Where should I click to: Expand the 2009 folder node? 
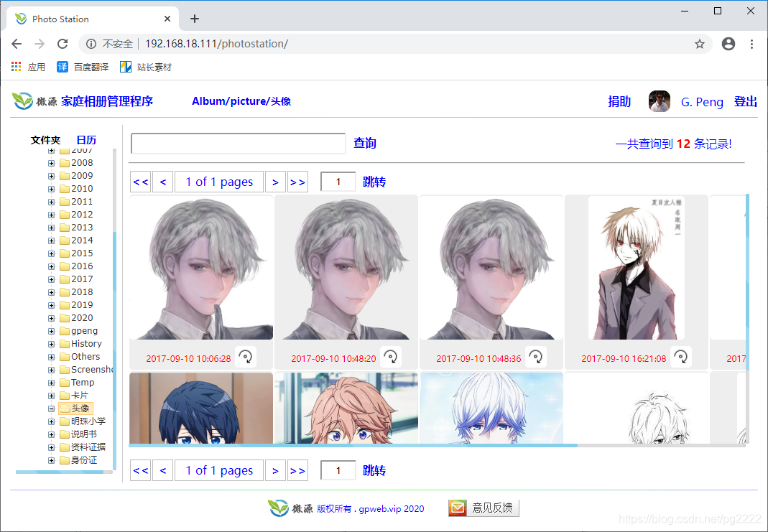click(51, 176)
